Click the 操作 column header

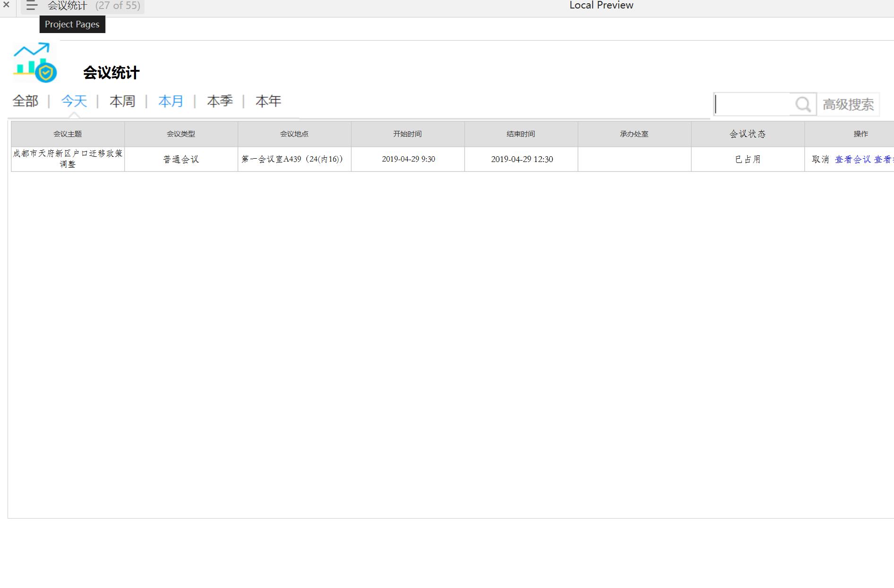pos(849,134)
